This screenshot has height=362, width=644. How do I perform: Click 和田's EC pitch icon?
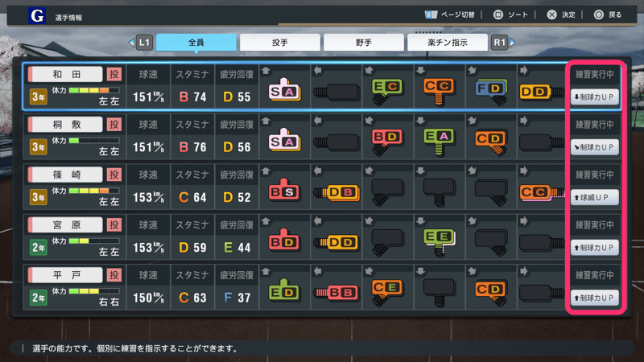click(x=387, y=91)
